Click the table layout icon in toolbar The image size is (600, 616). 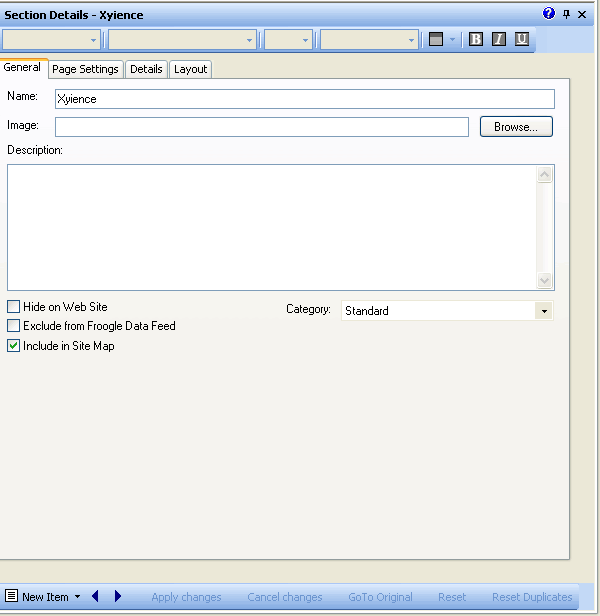pyautogui.click(x=435, y=39)
